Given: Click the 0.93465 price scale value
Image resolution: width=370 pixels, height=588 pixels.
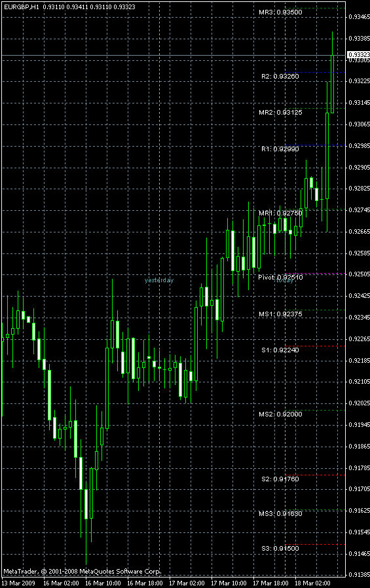Looking at the screenshot, I should pyautogui.click(x=359, y=17).
